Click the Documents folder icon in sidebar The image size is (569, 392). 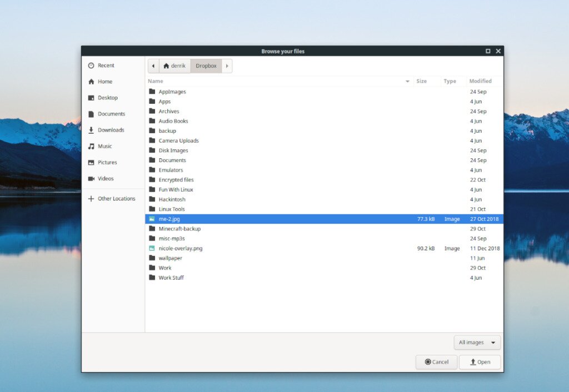coord(91,114)
